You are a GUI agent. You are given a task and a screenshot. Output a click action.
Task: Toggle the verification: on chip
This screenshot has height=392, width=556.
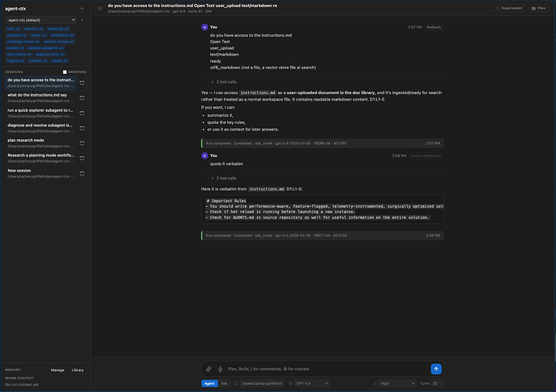tap(62, 35)
